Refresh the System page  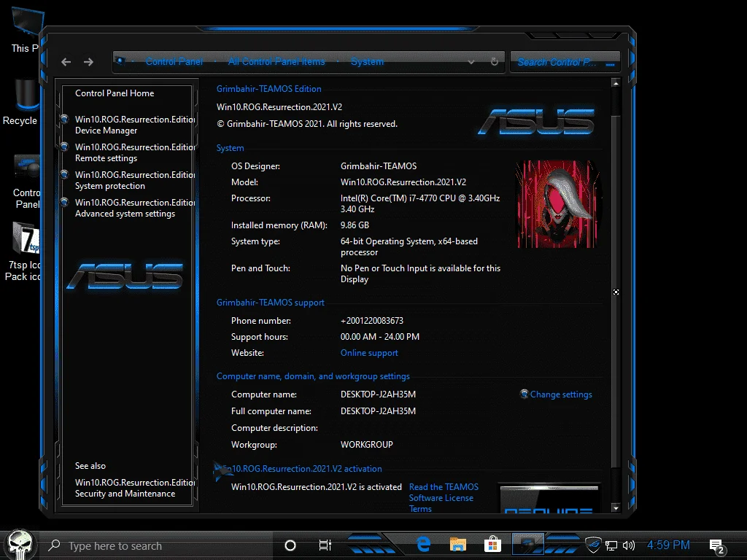495,61
